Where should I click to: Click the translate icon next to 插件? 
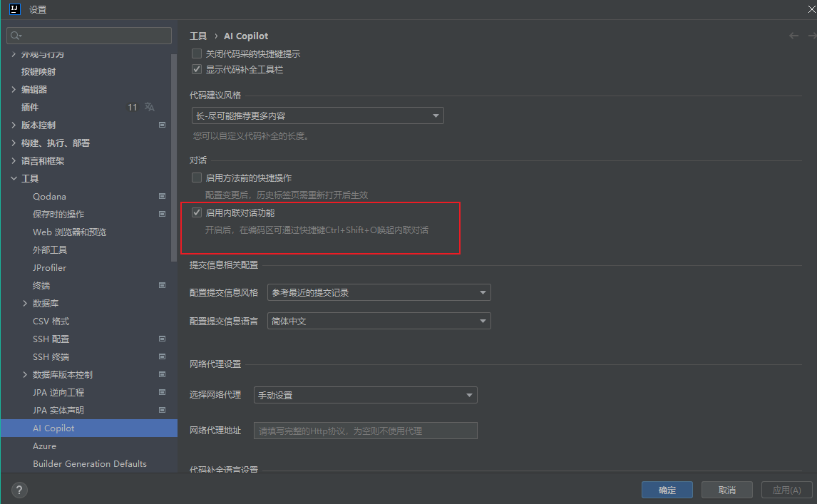click(x=150, y=107)
